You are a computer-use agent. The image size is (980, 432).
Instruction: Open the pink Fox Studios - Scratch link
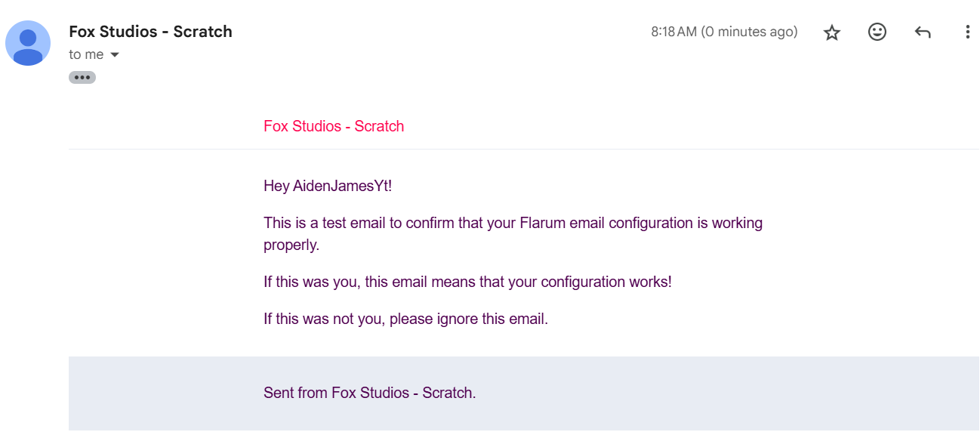[334, 126]
